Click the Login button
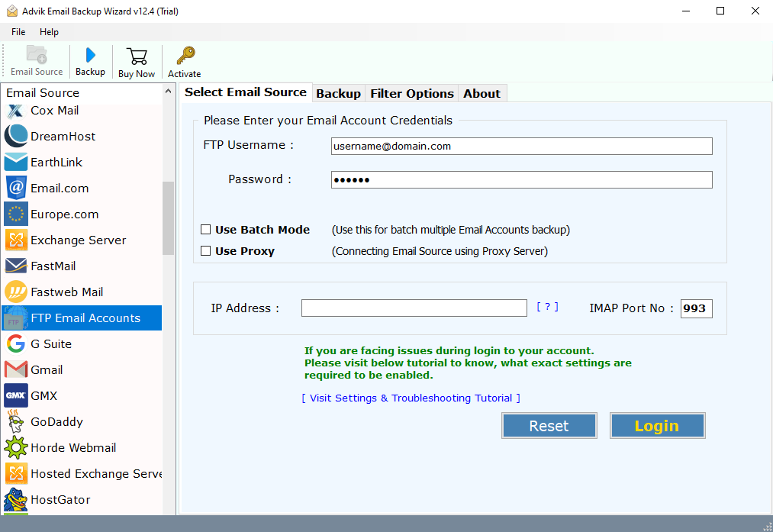The image size is (773, 532). [657, 425]
